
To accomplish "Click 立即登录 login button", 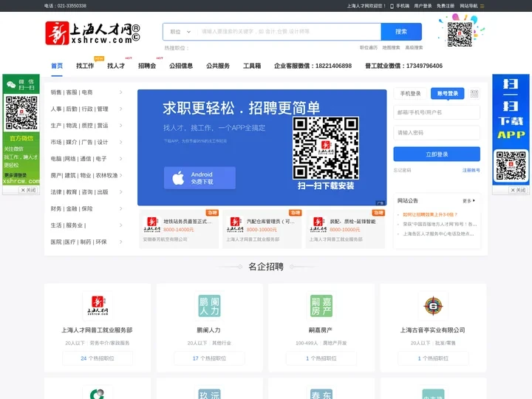I will pyautogui.click(x=437, y=154).
